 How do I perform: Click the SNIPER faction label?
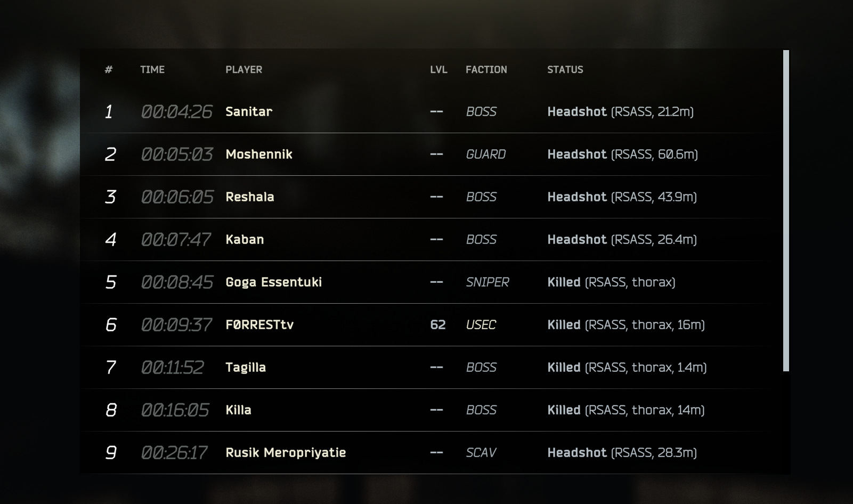point(488,282)
